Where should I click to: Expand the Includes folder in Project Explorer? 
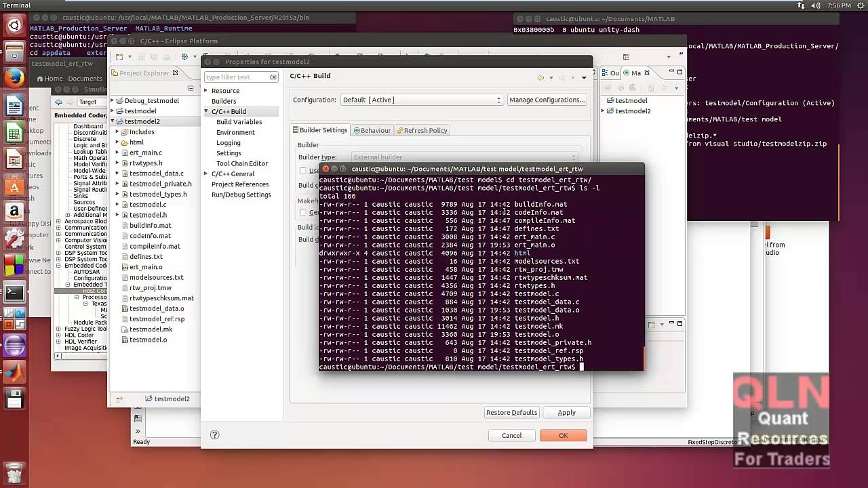tap(117, 132)
